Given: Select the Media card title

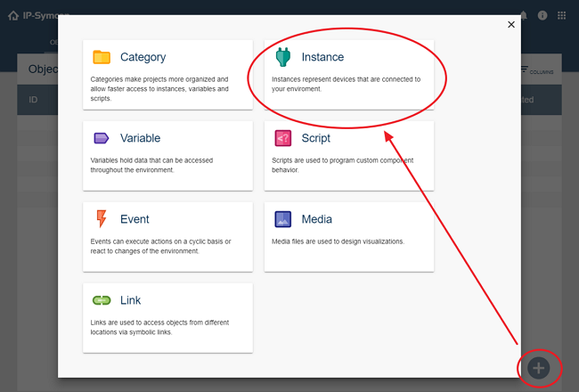Looking at the screenshot, I should pos(318,219).
